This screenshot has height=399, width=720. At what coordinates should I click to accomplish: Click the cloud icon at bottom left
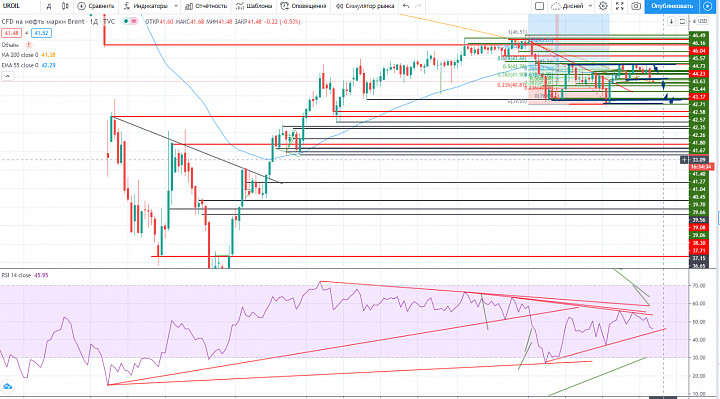pyautogui.click(x=7, y=387)
